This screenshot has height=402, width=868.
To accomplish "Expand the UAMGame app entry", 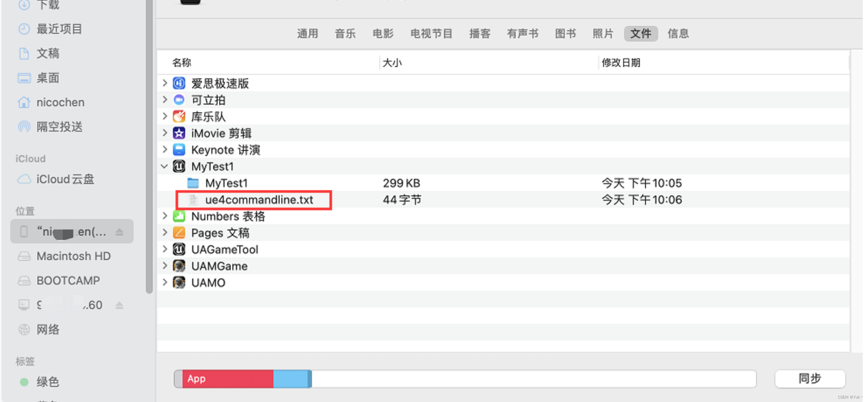I will click(165, 266).
